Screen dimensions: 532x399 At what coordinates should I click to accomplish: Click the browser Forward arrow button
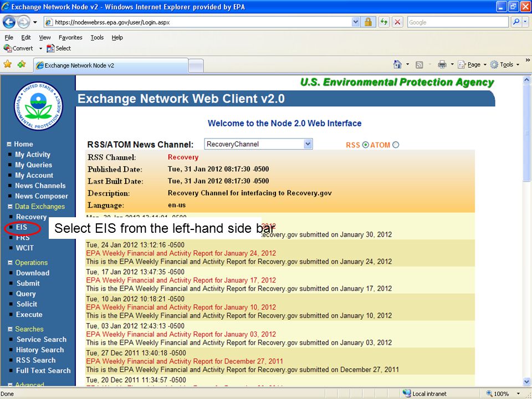tap(23, 22)
